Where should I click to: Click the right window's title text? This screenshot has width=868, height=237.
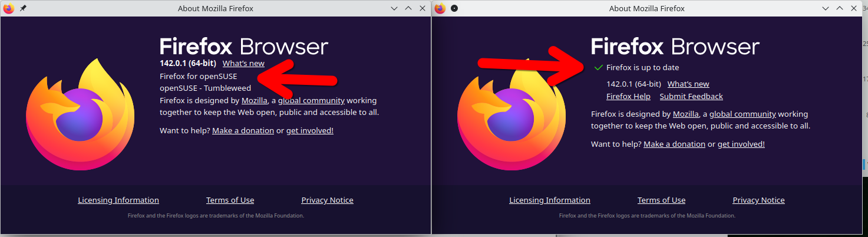(x=647, y=8)
